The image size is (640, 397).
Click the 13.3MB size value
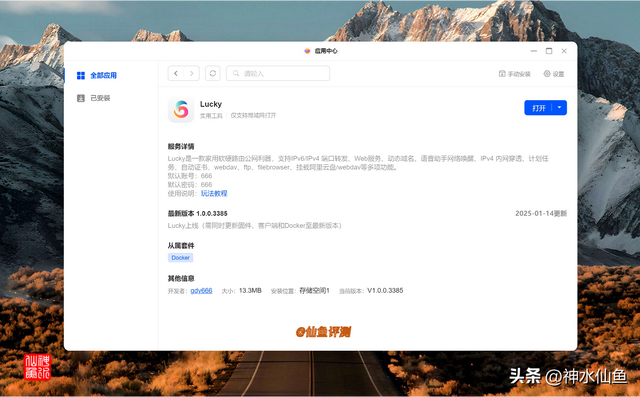click(x=250, y=291)
